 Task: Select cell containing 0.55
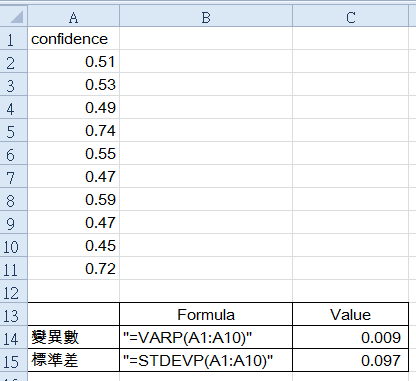pyautogui.click(x=73, y=153)
